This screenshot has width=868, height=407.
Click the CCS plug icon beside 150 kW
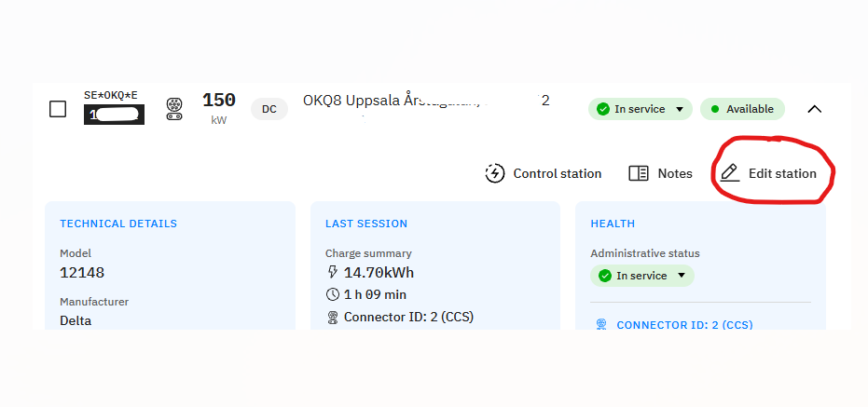pyautogui.click(x=173, y=109)
